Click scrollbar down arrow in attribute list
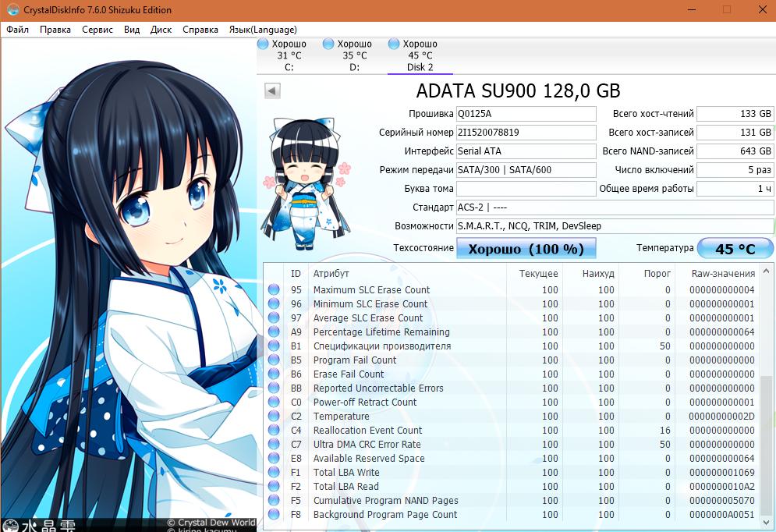This screenshot has height=532, width=776. (766, 522)
